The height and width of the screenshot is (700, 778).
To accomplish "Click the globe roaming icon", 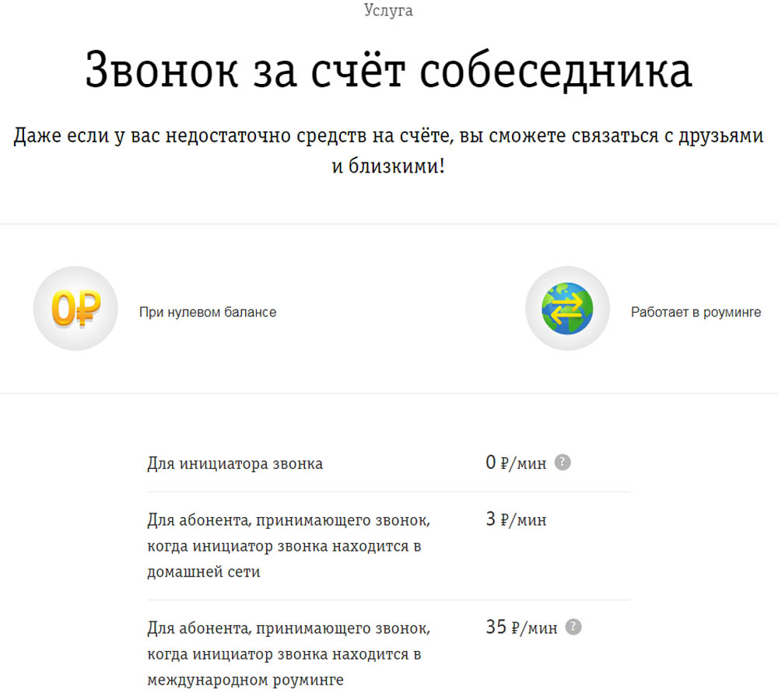I will click(567, 309).
